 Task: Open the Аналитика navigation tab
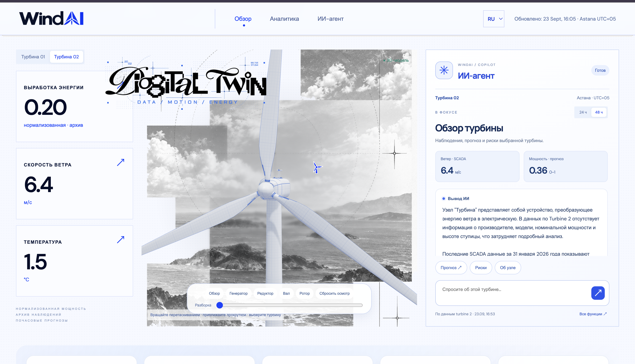(x=284, y=19)
